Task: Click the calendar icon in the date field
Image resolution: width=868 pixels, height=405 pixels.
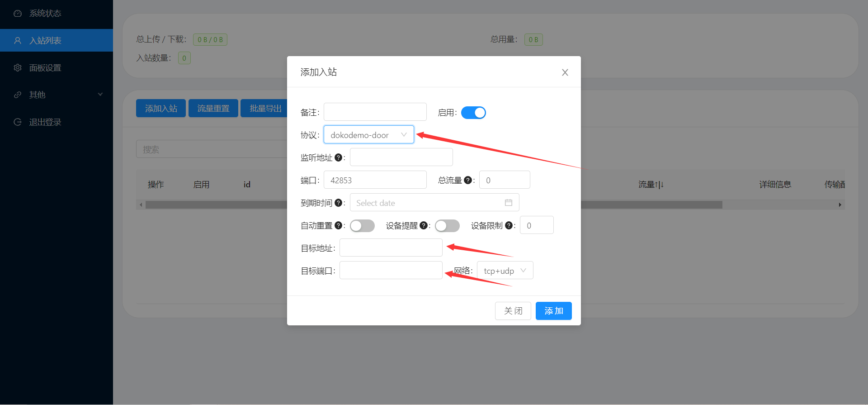Action: pos(509,203)
